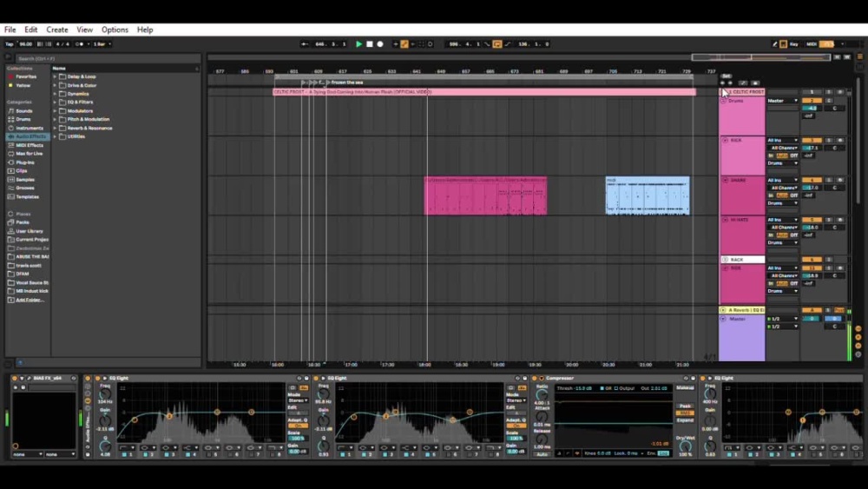This screenshot has height=489, width=868.
Task: Open the Edit menu
Action: [31, 30]
